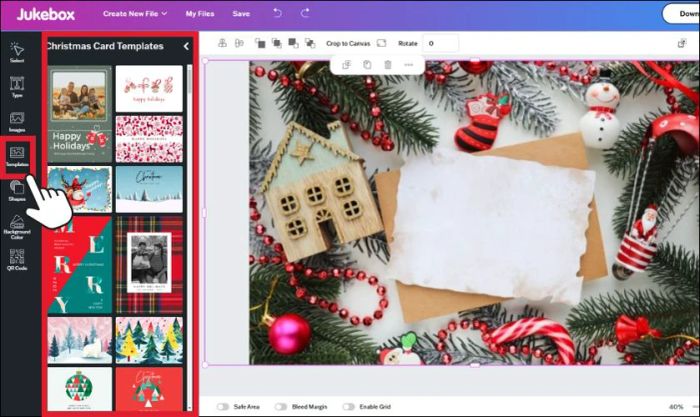Click the Crop to Canvas icon
The width and height of the screenshot is (700, 417).
tap(381, 43)
